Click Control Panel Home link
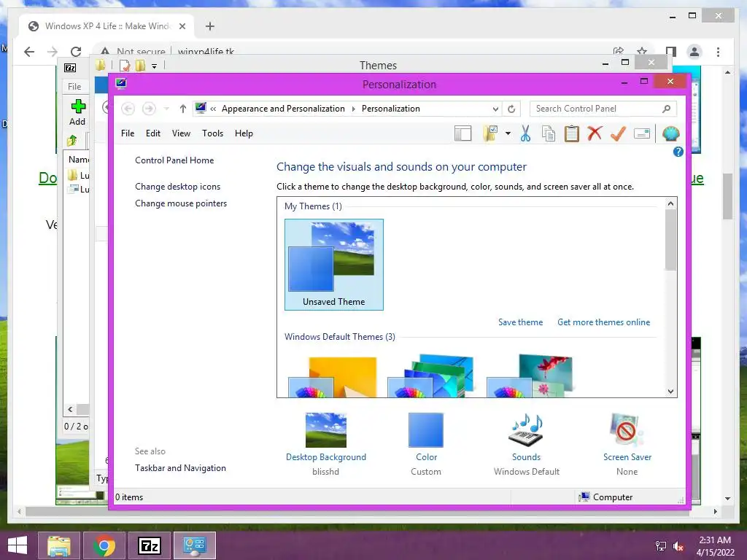 point(174,160)
